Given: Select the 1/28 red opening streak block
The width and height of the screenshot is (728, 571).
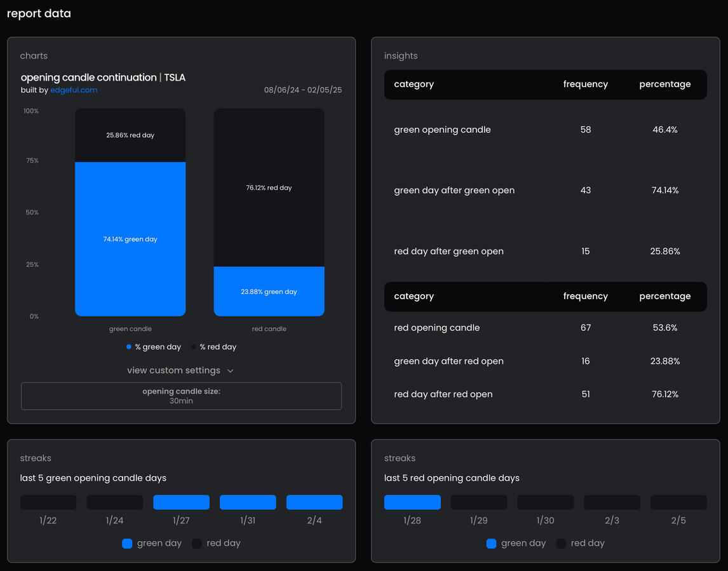Looking at the screenshot, I should [x=412, y=502].
